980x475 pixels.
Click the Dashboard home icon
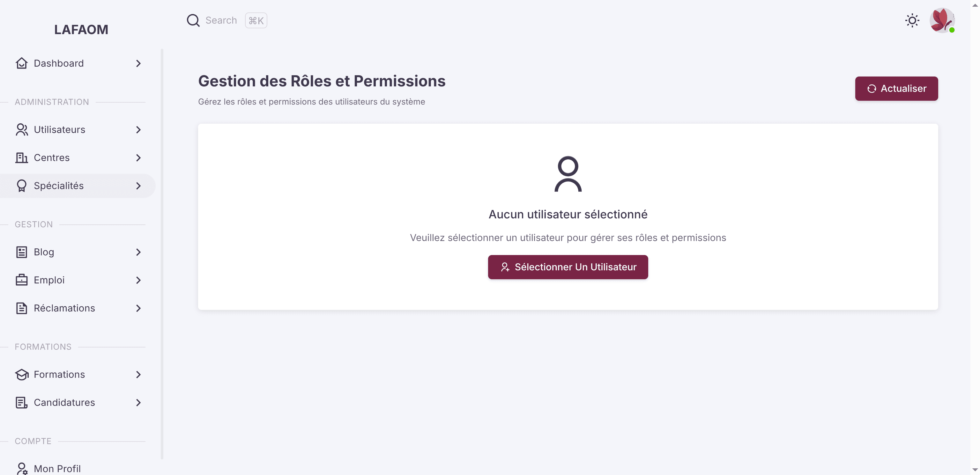point(22,63)
